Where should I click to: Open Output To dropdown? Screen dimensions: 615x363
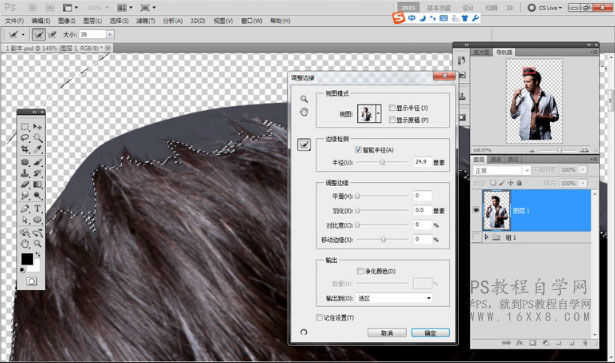tap(394, 298)
